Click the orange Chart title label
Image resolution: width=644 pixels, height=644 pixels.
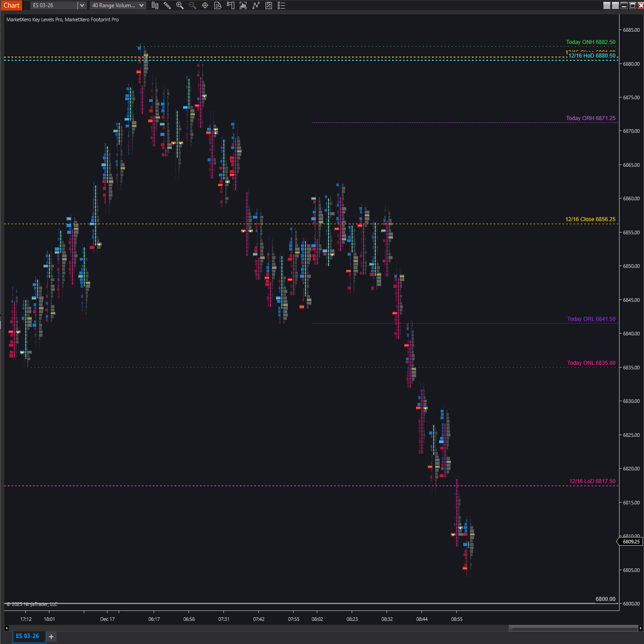pyautogui.click(x=12, y=5)
